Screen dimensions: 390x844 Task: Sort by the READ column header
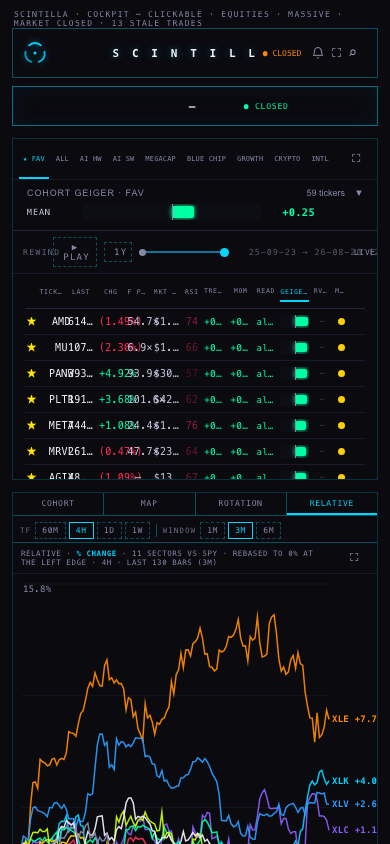(265, 291)
